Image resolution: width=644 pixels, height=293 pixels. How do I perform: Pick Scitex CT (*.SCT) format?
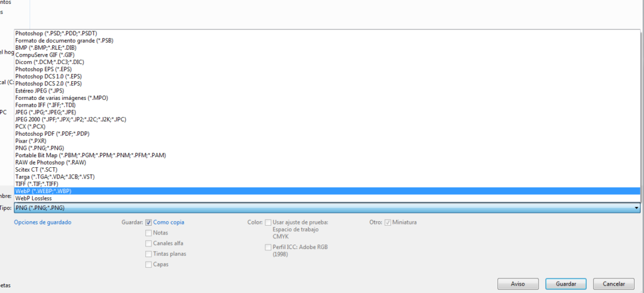(x=327, y=170)
